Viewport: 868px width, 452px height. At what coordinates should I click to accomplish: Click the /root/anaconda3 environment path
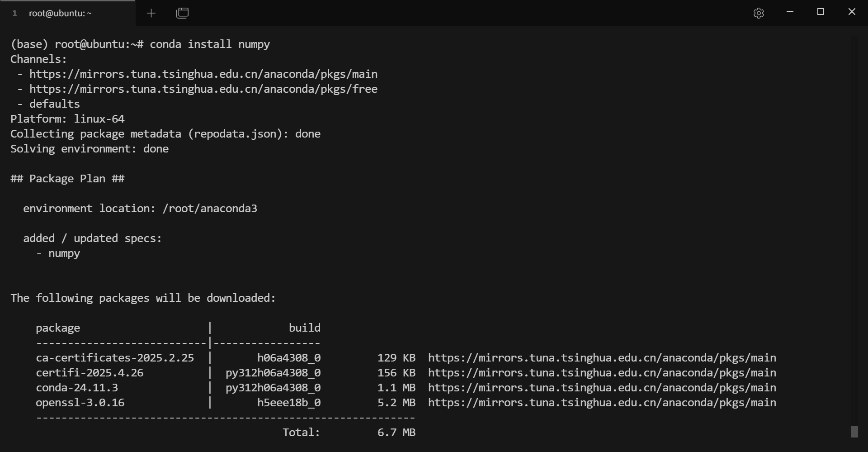pos(210,209)
